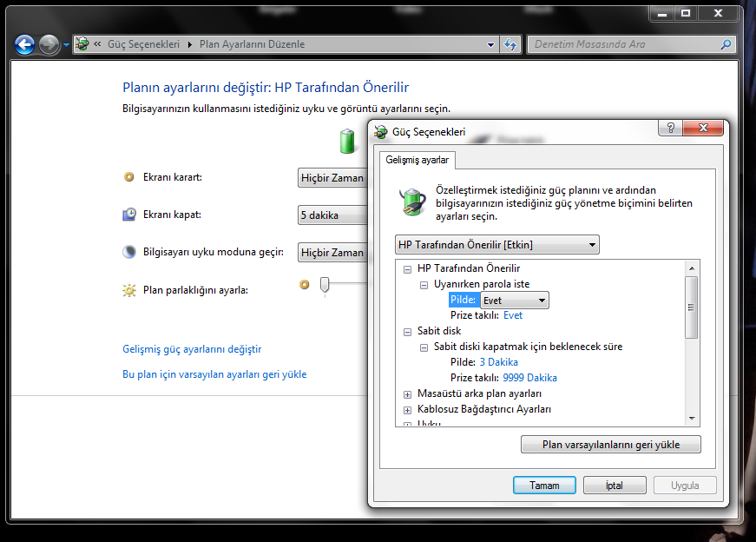Click low brightness icon beside slider
Image resolution: width=756 pixels, height=542 pixels.
[305, 284]
